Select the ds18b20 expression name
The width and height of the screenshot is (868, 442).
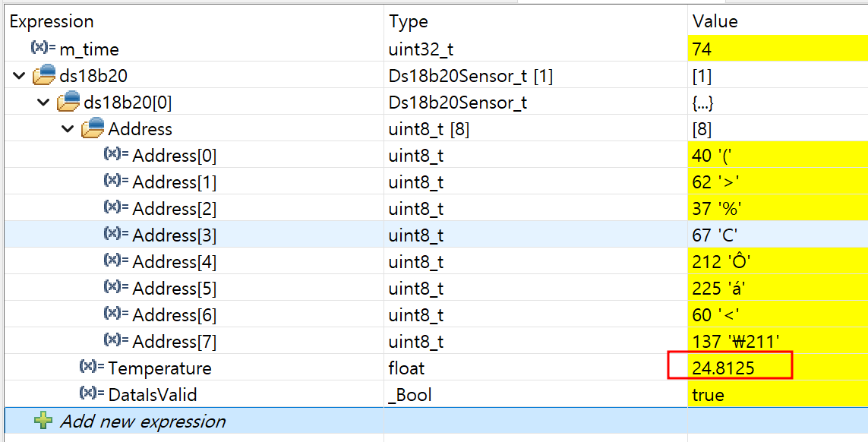(x=93, y=76)
